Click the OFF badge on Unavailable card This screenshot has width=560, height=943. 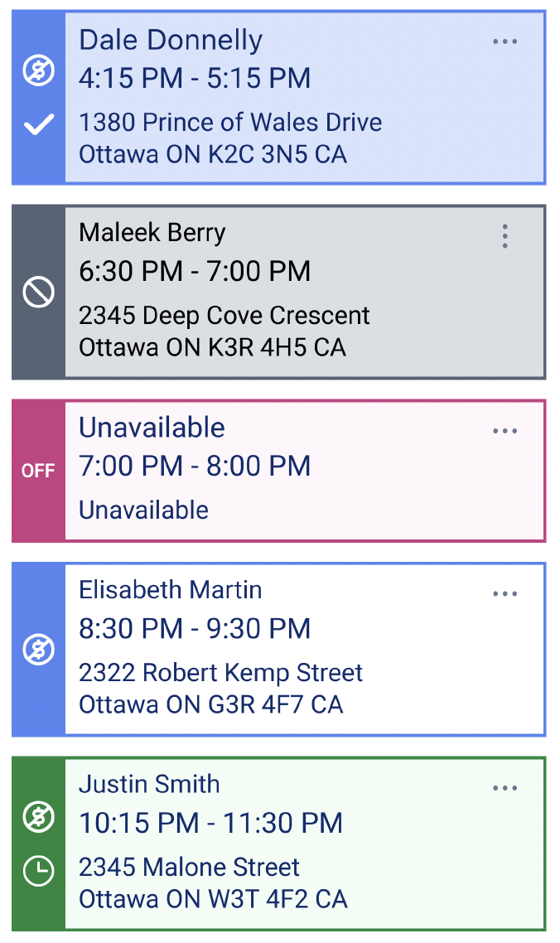(38, 471)
